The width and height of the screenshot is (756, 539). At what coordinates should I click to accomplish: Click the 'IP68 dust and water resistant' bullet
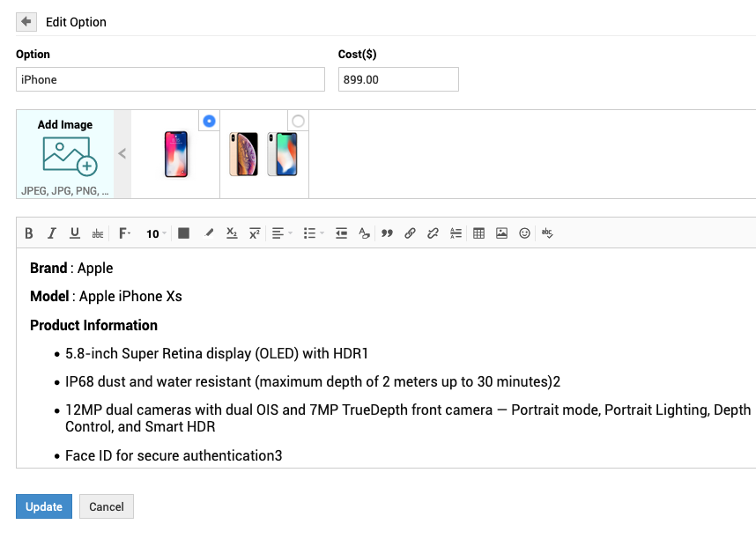pyautogui.click(x=313, y=382)
